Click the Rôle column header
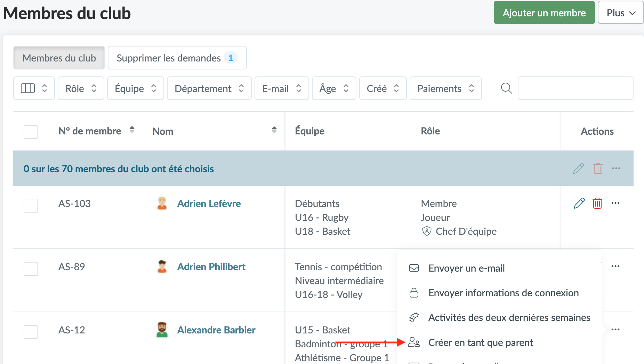 click(x=430, y=131)
